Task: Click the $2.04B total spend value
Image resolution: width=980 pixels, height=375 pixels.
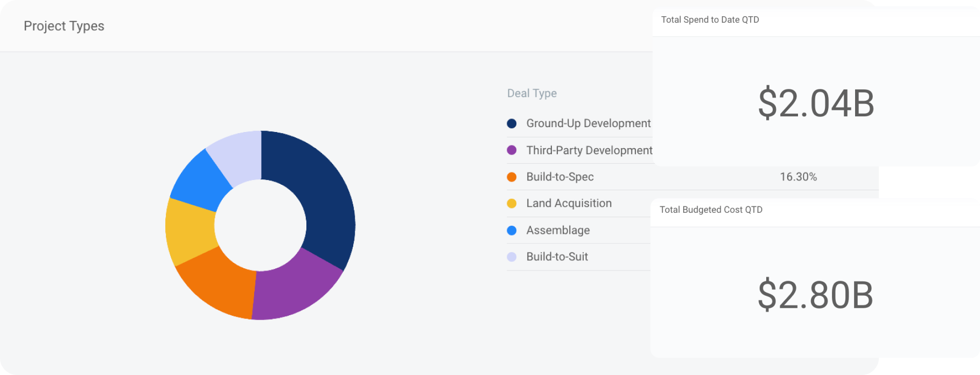Action: [x=816, y=103]
